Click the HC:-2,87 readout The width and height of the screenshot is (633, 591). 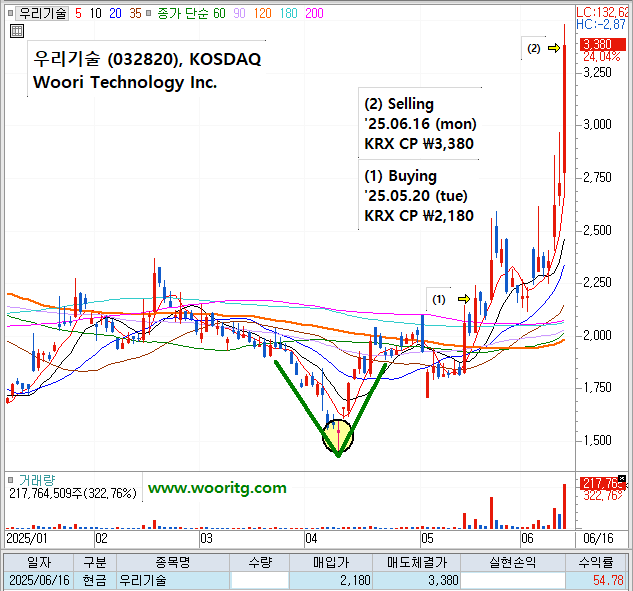pyautogui.click(x=601, y=25)
